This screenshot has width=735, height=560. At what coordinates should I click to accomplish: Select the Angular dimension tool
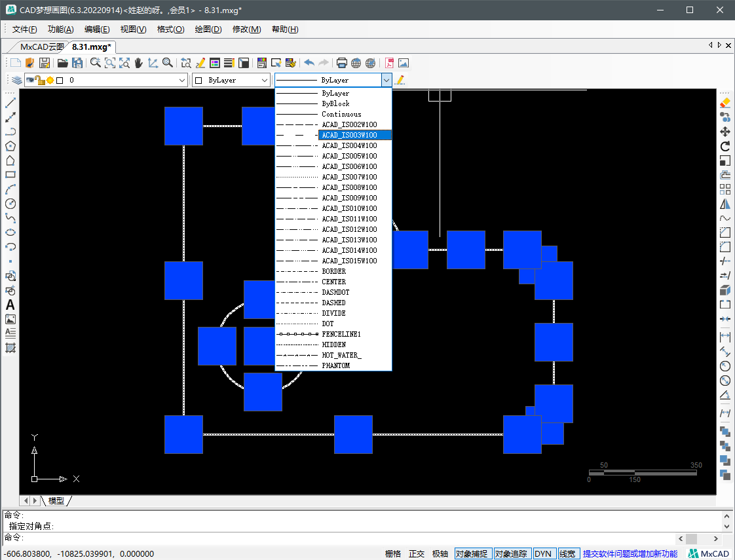(x=725, y=395)
